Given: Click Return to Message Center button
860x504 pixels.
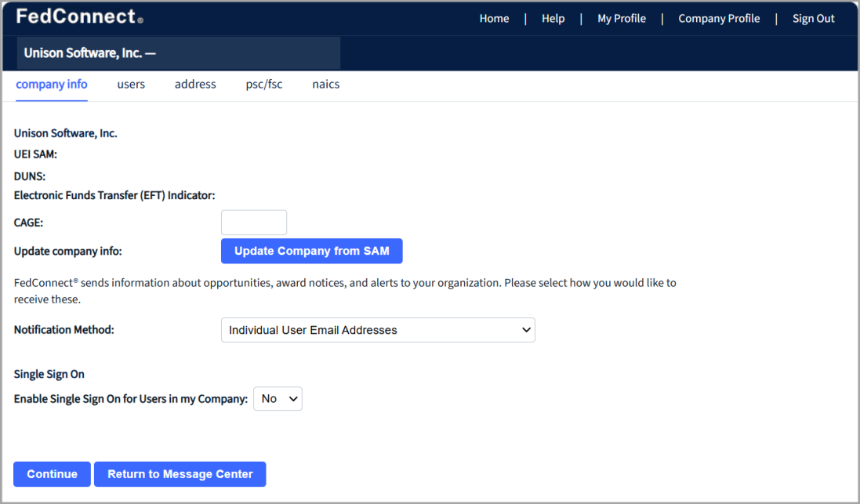Looking at the screenshot, I should pos(180,474).
